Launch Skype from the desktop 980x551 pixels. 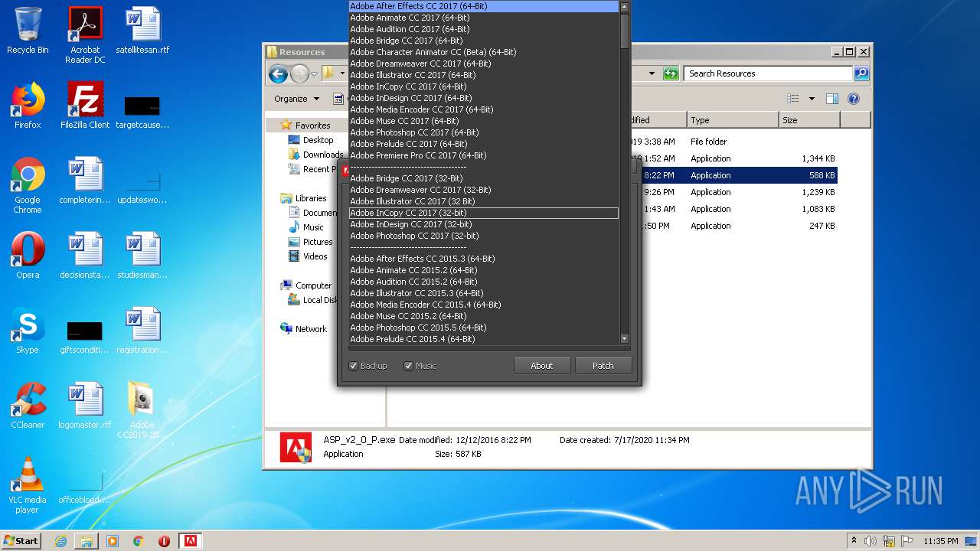[28, 331]
